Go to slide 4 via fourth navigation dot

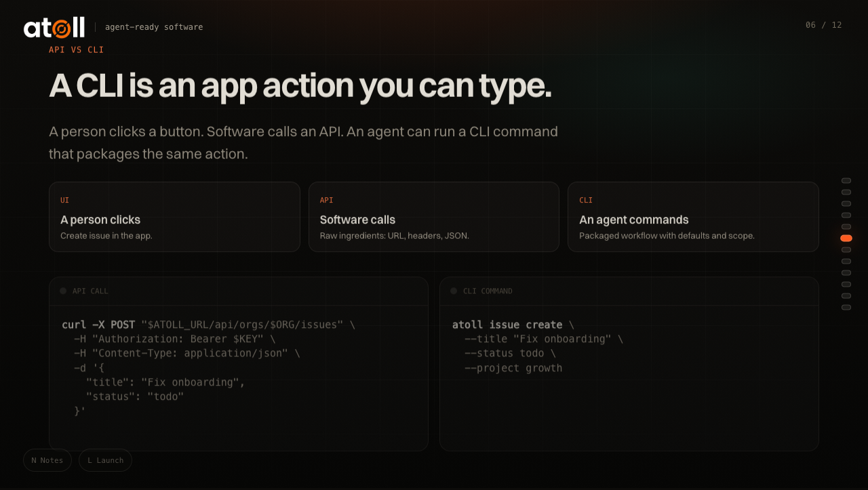[846, 215]
